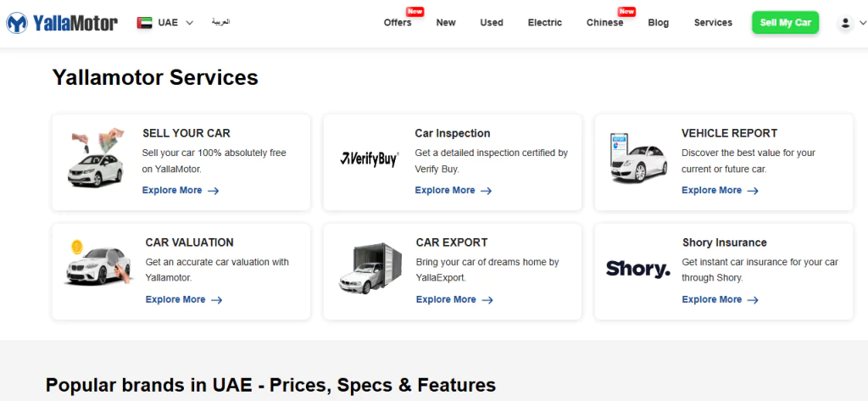Click the Car Export container image
Viewport: 868px width, 401px height.
370,269
